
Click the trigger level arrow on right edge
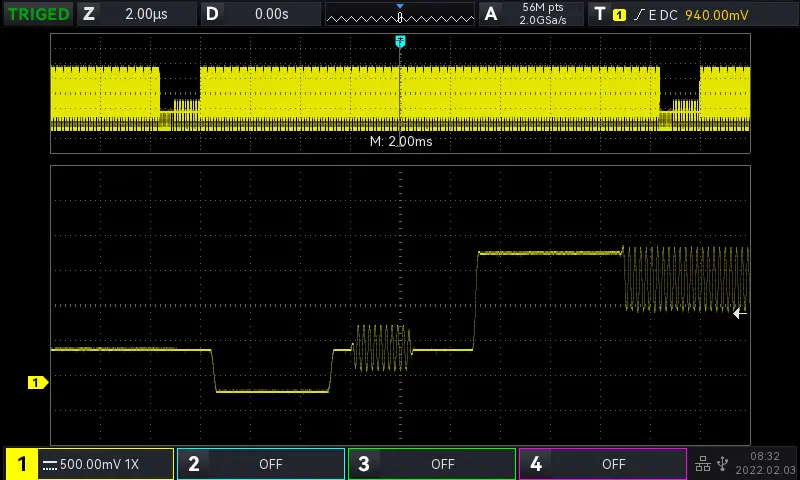pyautogui.click(x=740, y=314)
